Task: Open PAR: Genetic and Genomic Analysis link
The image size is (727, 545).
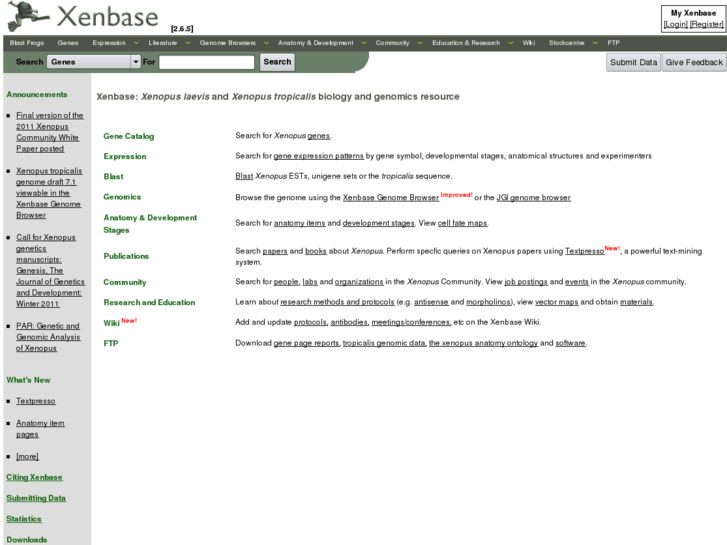Action: (48, 337)
